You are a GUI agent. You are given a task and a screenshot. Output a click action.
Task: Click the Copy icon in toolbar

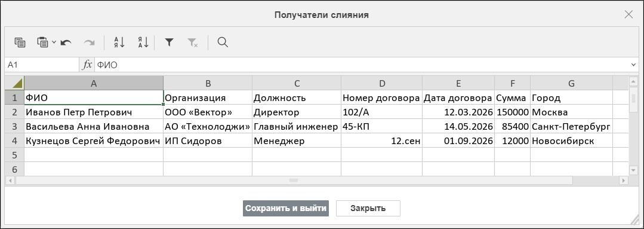pyautogui.click(x=20, y=42)
